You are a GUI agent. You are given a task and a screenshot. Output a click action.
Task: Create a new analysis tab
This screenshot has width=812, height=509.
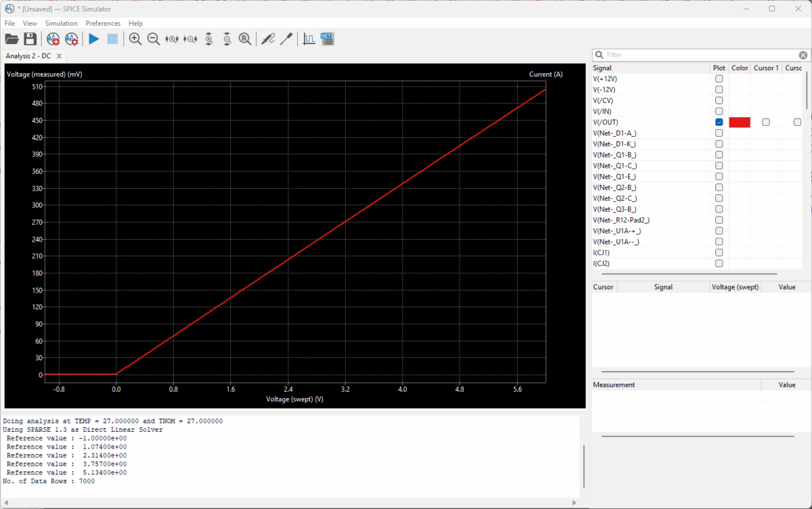[x=53, y=39]
